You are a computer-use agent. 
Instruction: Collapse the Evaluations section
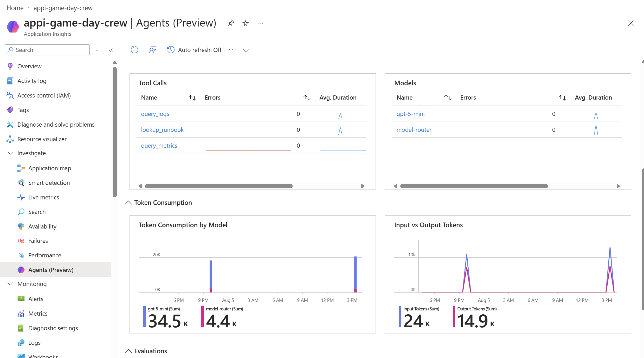[x=128, y=351]
